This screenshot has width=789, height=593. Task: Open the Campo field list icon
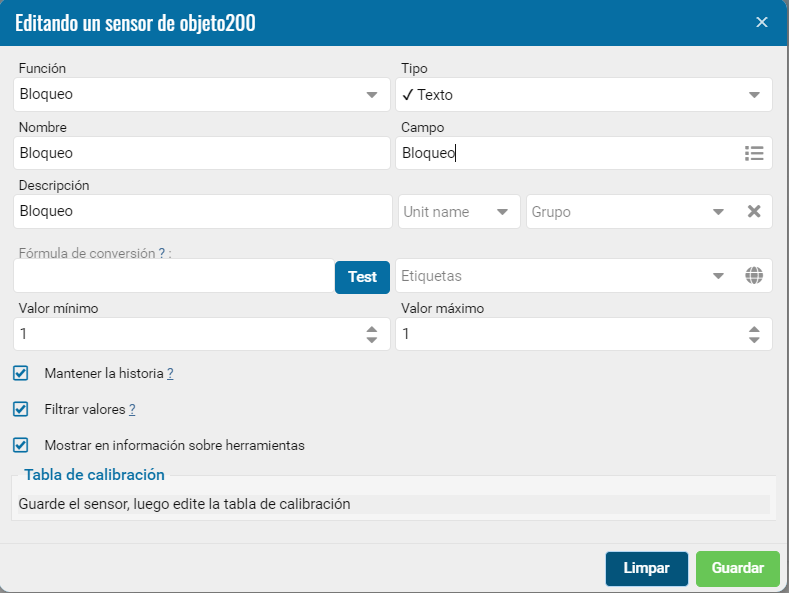754,153
